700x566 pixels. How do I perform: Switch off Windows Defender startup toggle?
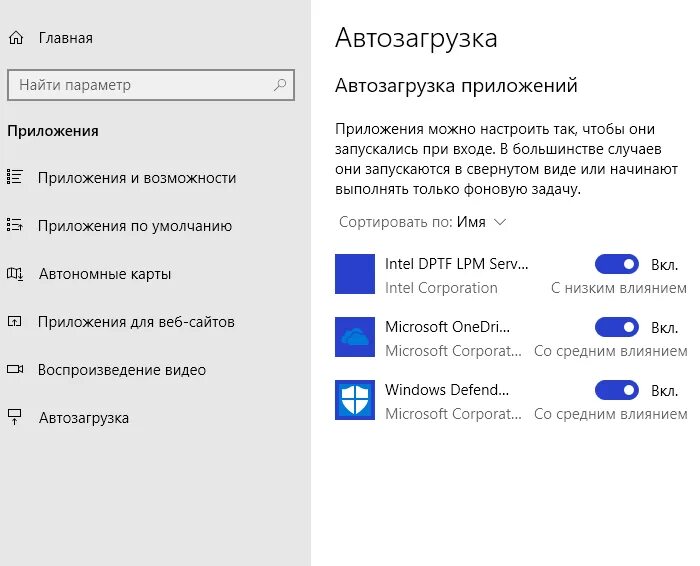point(616,390)
